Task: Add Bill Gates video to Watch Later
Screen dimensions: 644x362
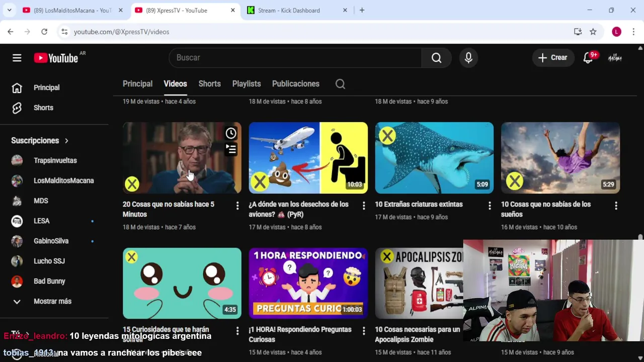Action: (x=231, y=133)
